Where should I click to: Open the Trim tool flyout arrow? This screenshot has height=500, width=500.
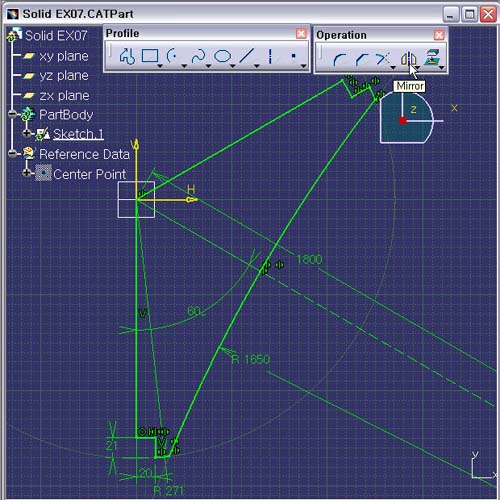pos(393,68)
